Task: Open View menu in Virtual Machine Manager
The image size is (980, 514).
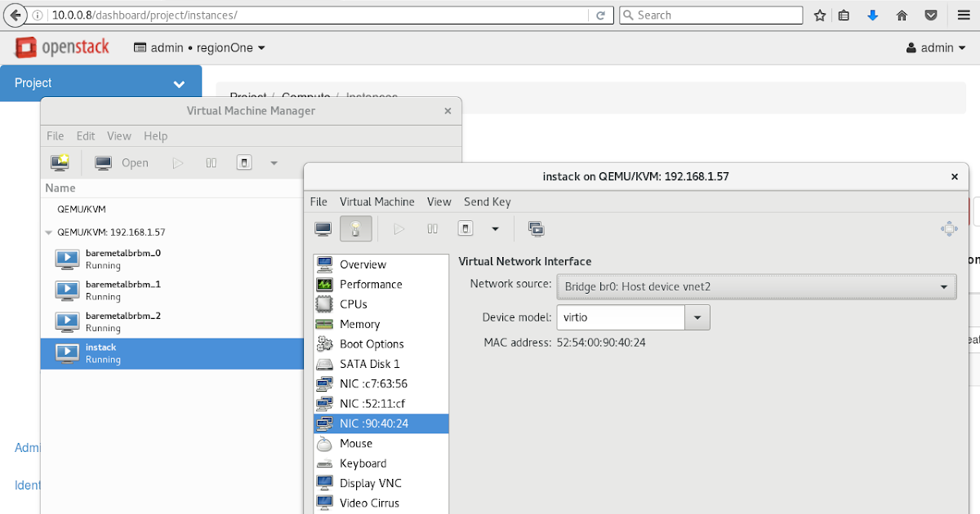Action: [119, 136]
